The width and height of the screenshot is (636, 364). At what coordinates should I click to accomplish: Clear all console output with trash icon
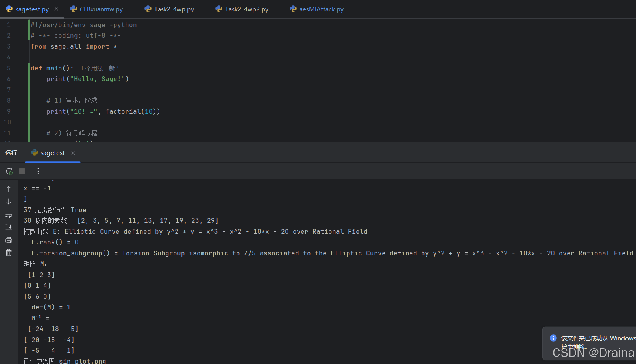[x=9, y=253]
